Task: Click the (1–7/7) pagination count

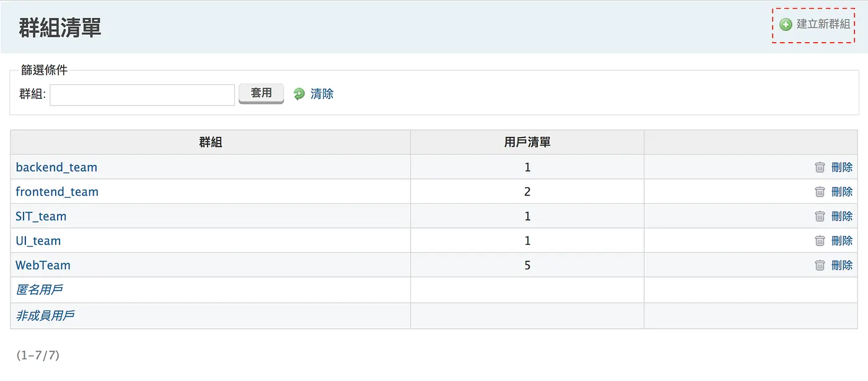Action: [x=38, y=356]
